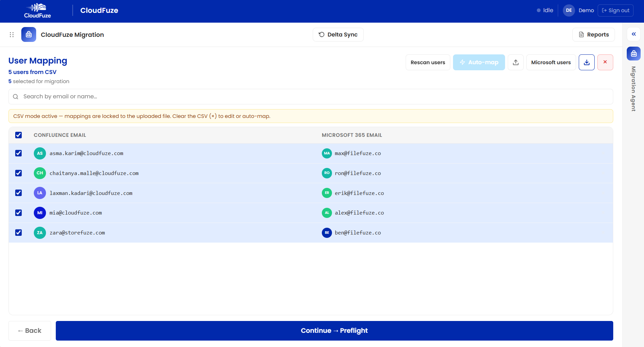The image size is (644, 347).
Task: Click the CloudFuze Migration app icon
Action: pyautogui.click(x=29, y=34)
